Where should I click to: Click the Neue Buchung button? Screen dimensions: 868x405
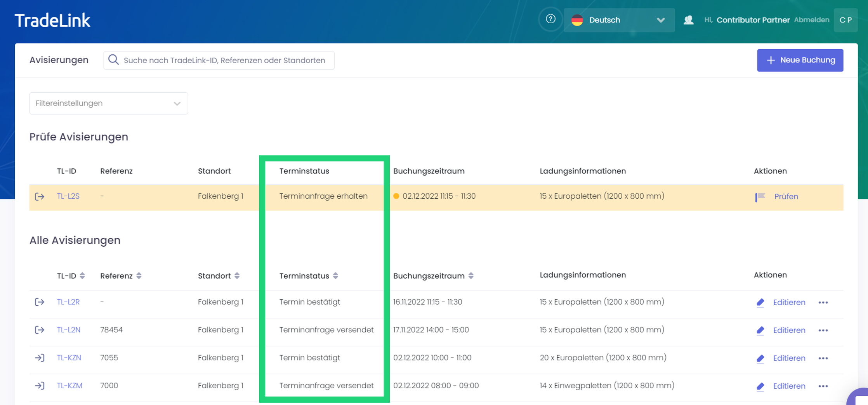tap(800, 60)
